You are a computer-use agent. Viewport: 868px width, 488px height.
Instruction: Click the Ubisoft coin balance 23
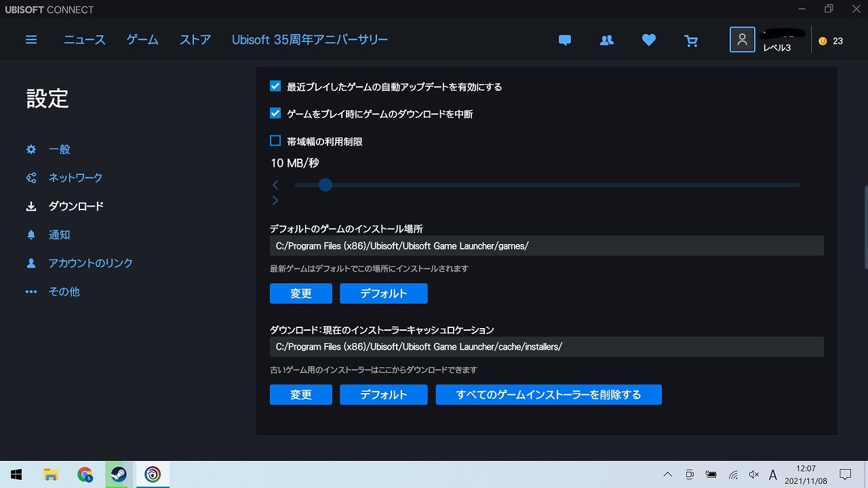tap(831, 41)
